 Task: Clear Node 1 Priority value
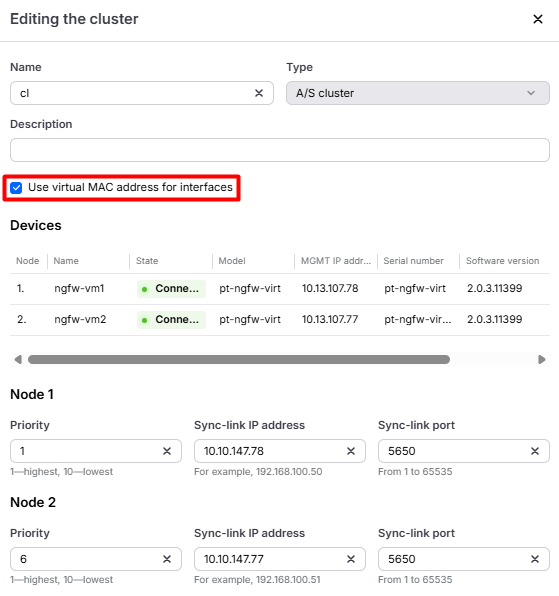[167, 451]
